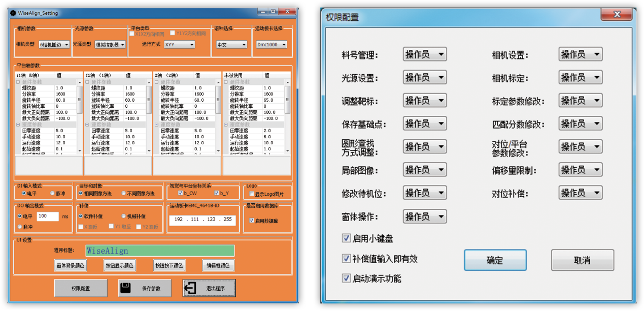Collapse 硬件参数 group in the Y1轴 panel

18,82
